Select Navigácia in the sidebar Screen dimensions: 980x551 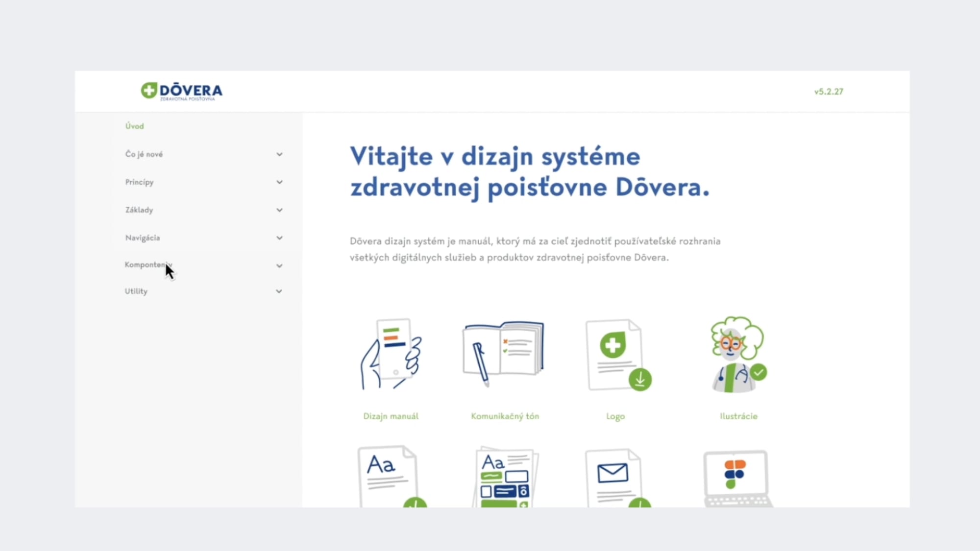(142, 238)
